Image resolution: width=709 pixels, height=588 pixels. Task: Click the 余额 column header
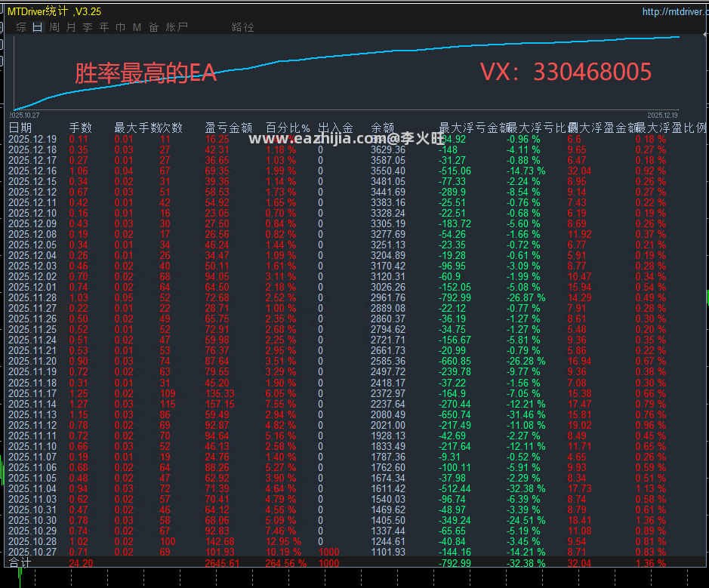383,128
